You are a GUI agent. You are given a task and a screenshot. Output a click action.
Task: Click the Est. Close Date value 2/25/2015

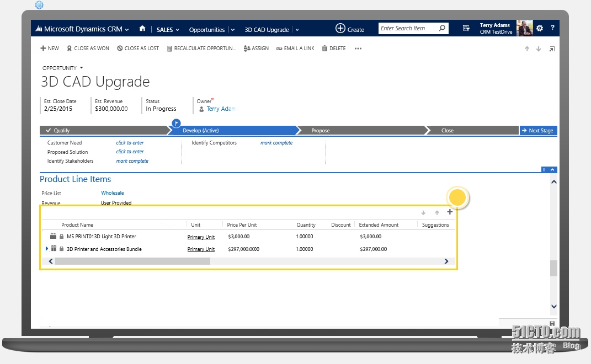tap(58, 109)
